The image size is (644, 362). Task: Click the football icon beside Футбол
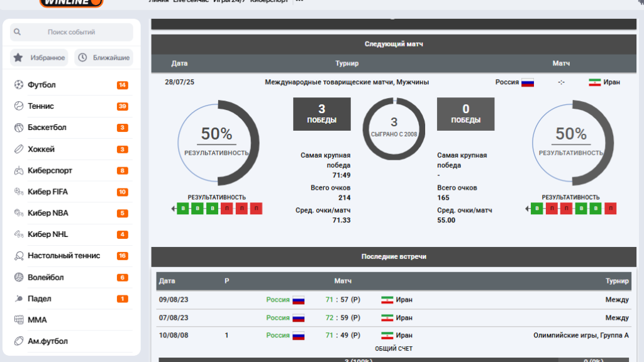[x=18, y=85]
